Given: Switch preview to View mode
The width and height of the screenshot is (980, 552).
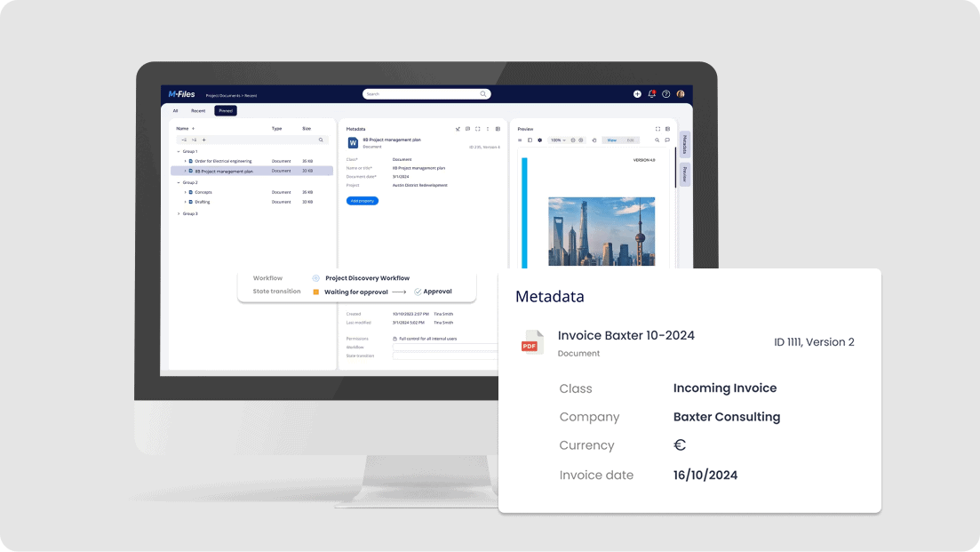Looking at the screenshot, I should pos(612,140).
